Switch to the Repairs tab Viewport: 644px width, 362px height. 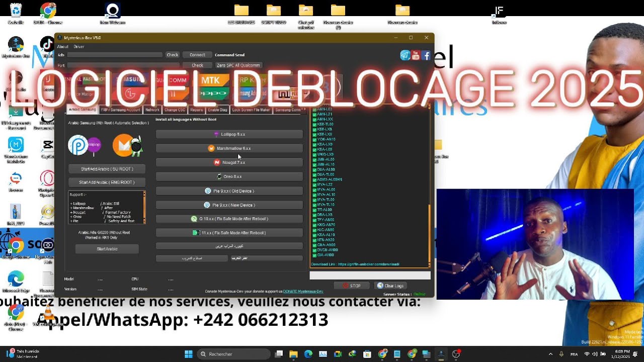coord(197,110)
